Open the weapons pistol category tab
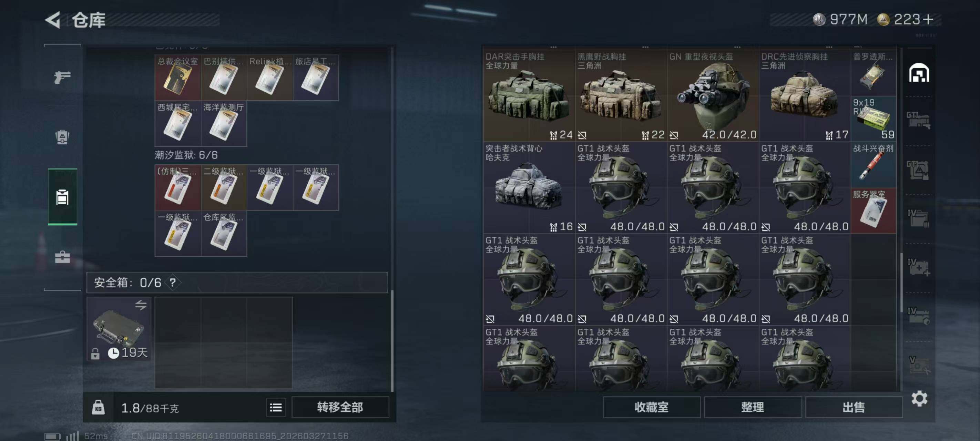Viewport: 980px width, 441px height. pos(62,77)
